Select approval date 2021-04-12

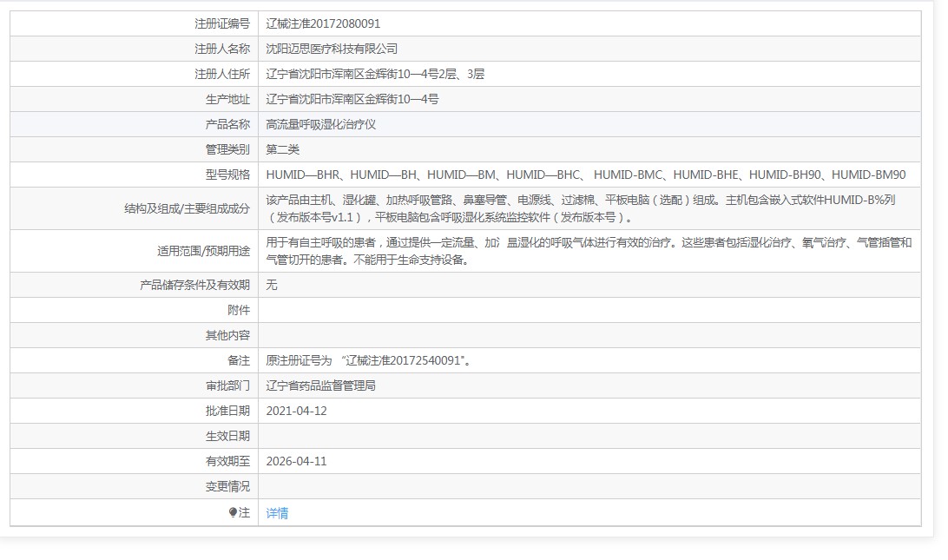[296, 411]
